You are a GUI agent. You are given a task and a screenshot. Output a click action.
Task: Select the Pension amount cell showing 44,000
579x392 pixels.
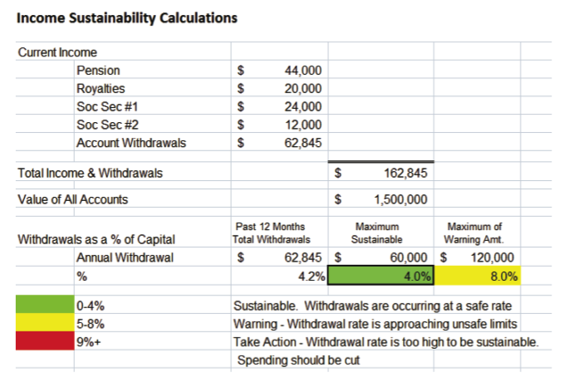(302, 71)
